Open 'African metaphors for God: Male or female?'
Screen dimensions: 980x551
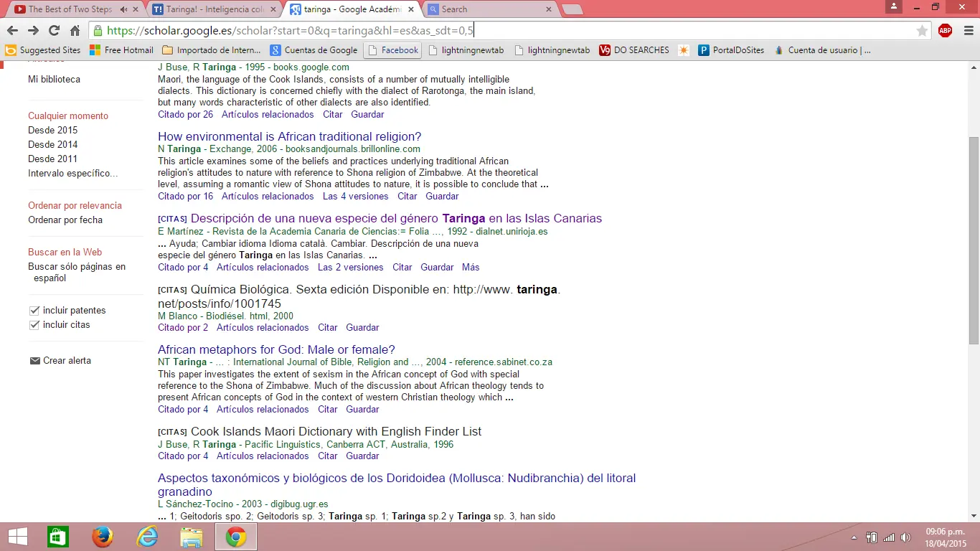point(277,349)
